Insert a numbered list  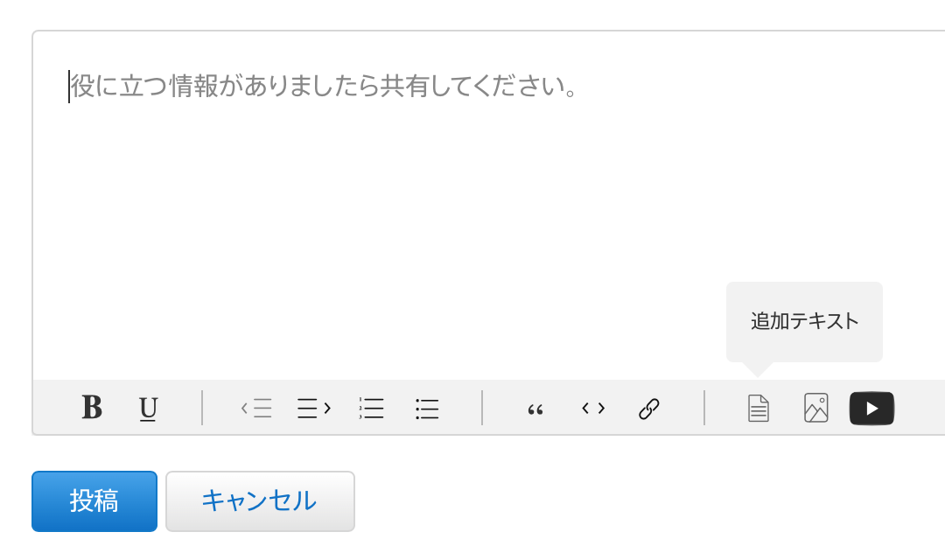click(x=372, y=408)
